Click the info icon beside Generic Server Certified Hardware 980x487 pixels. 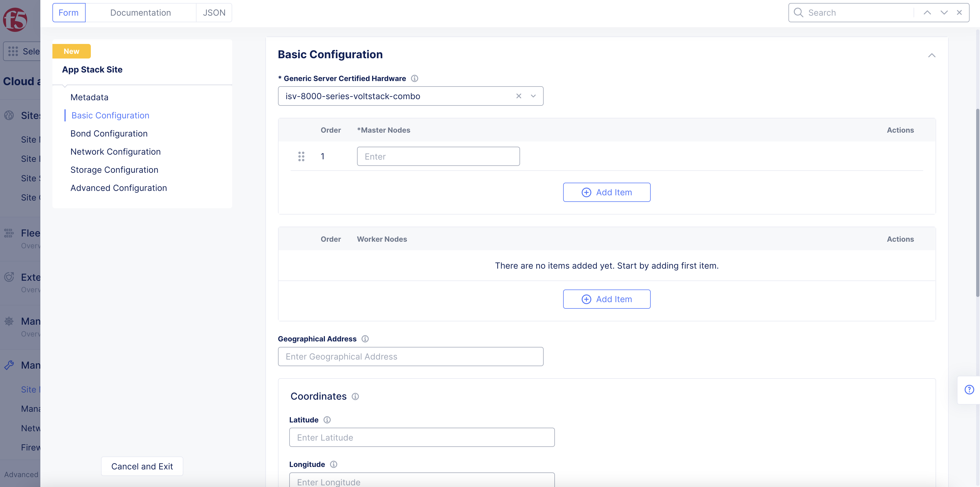415,79
